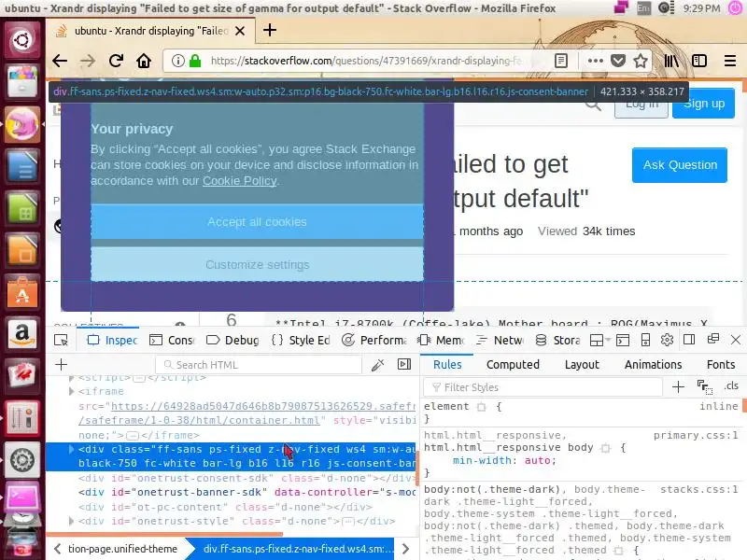Toggle the .cls classes panel
The image size is (747, 560).
pyautogui.click(x=731, y=386)
